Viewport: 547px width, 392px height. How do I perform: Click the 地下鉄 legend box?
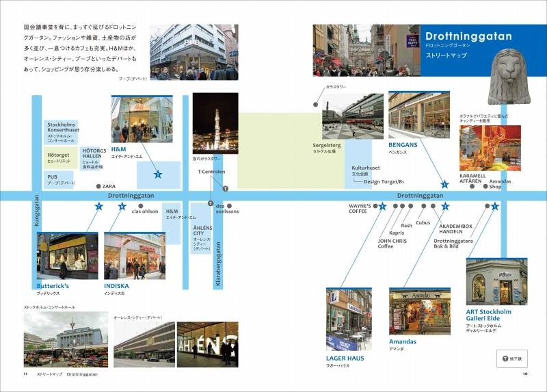(x=512, y=358)
